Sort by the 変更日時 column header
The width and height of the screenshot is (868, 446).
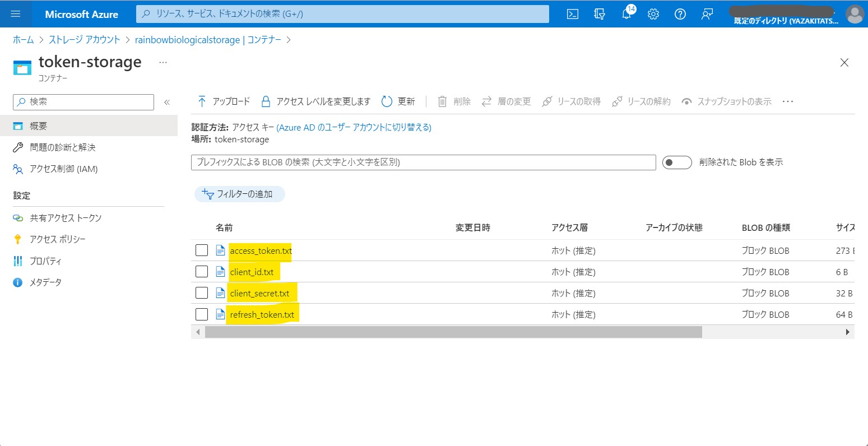click(473, 227)
